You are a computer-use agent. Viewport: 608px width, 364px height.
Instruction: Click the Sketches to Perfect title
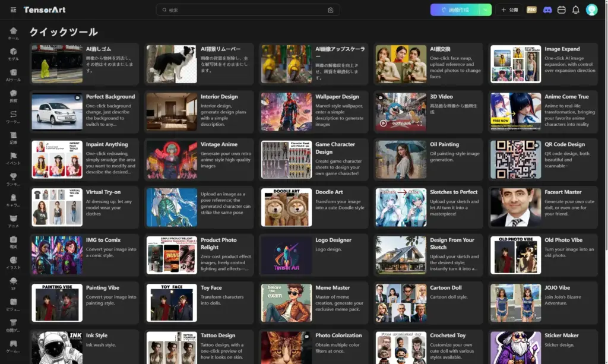tap(454, 192)
